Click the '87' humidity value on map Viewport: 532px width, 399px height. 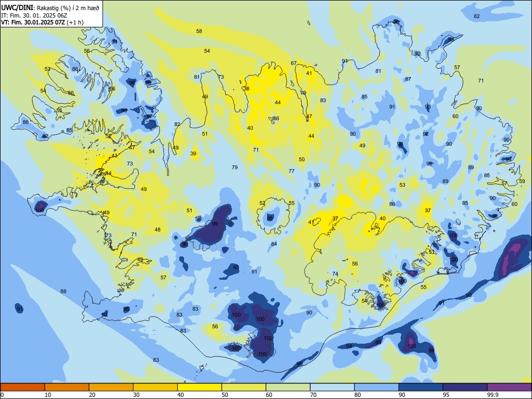[408, 79]
